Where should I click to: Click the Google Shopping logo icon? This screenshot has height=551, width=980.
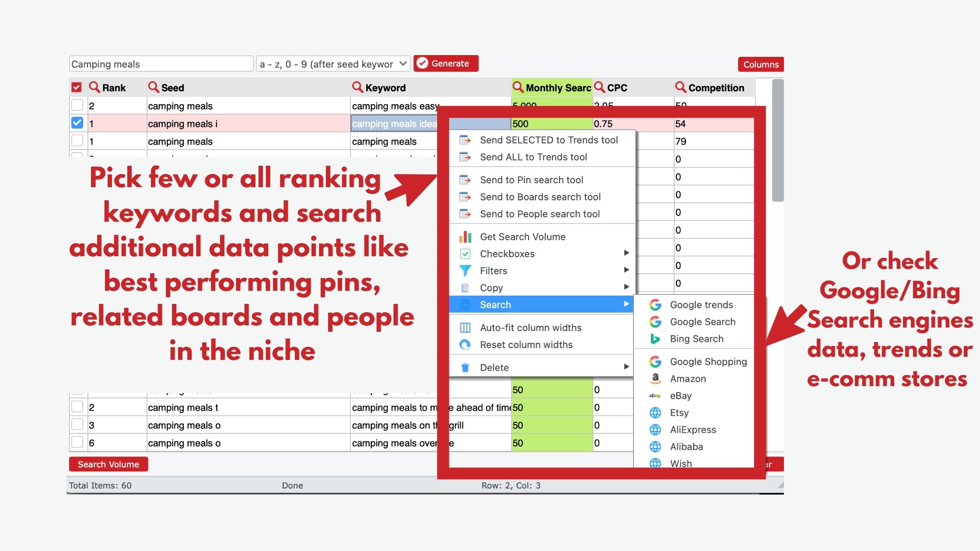pos(655,362)
